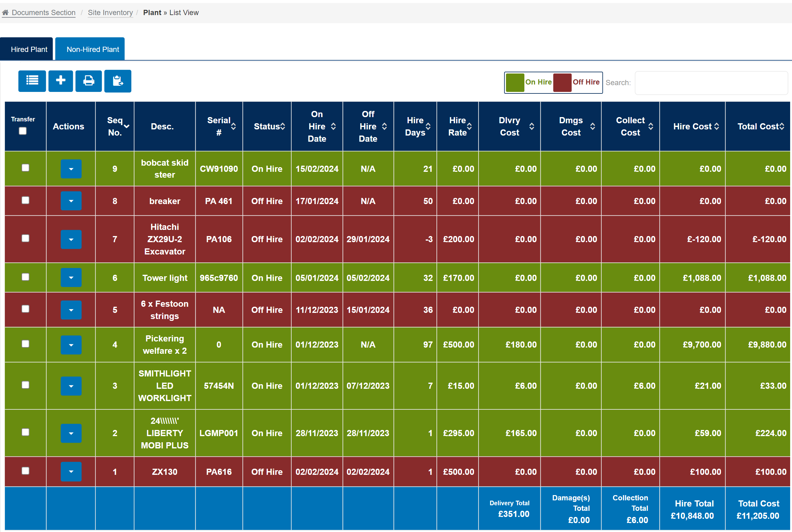Click the printer icon
The height and width of the screenshot is (532, 792).
[x=88, y=81]
